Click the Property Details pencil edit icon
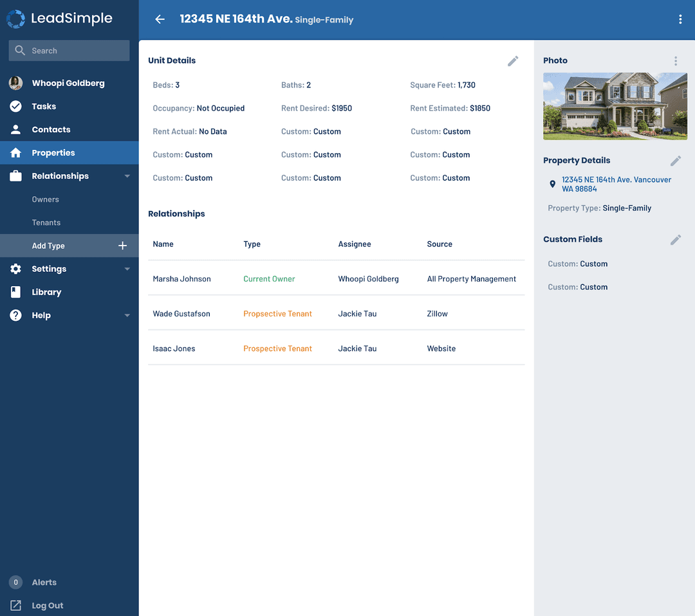 coord(676,160)
